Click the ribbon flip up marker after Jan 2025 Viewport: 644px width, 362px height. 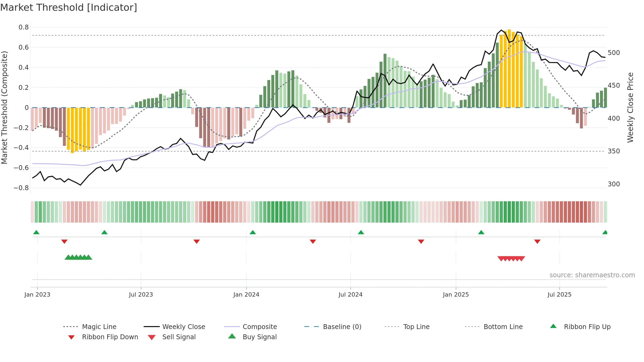click(481, 232)
